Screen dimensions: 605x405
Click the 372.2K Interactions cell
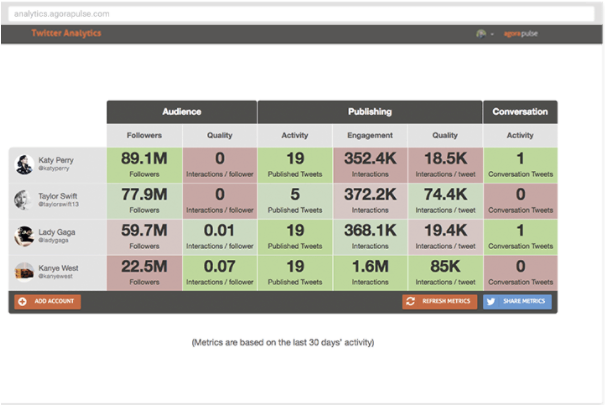click(x=370, y=201)
